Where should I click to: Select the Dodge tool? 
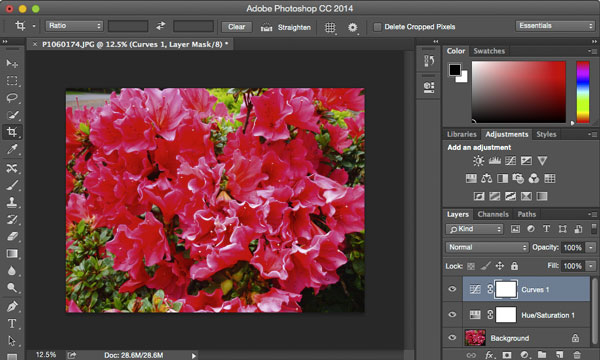point(12,287)
